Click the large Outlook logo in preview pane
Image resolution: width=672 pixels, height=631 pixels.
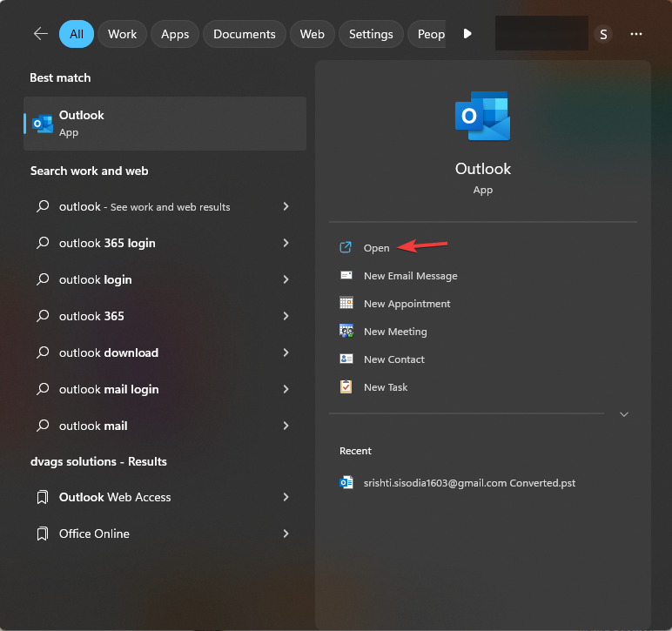(482, 116)
